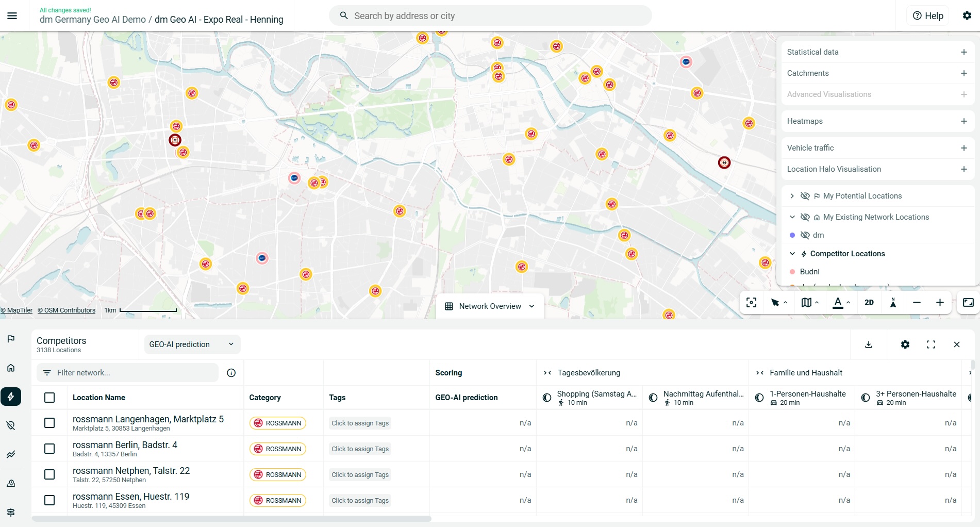Zoom out the map with minus

(x=917, y=303)
